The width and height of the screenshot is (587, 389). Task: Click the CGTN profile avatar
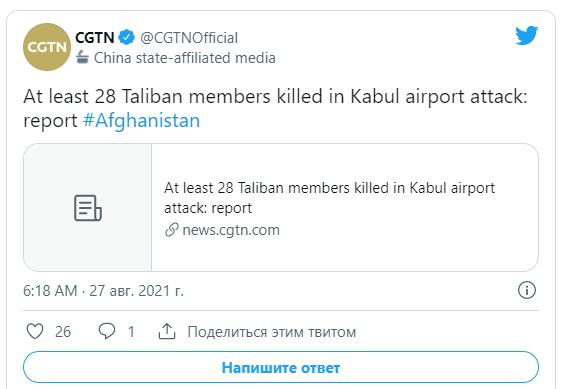pos(47,47)
